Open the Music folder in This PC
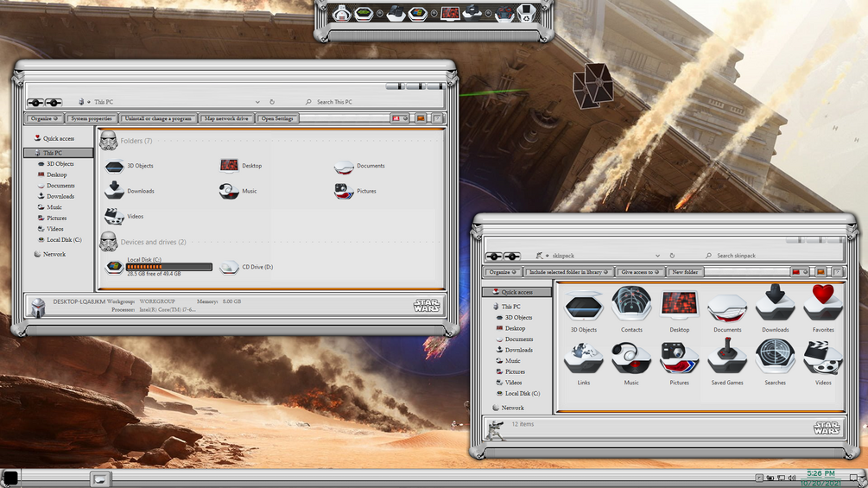 point(238,191)
